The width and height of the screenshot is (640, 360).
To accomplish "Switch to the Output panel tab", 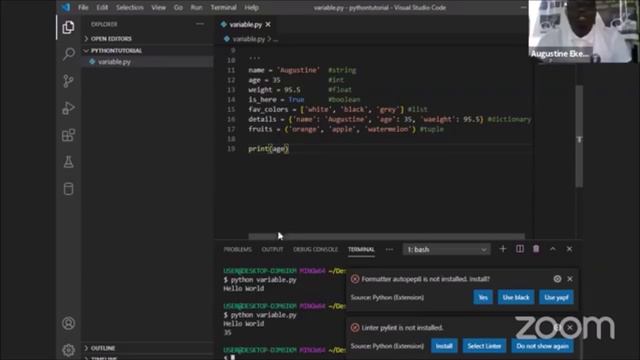I will [272, 249].
